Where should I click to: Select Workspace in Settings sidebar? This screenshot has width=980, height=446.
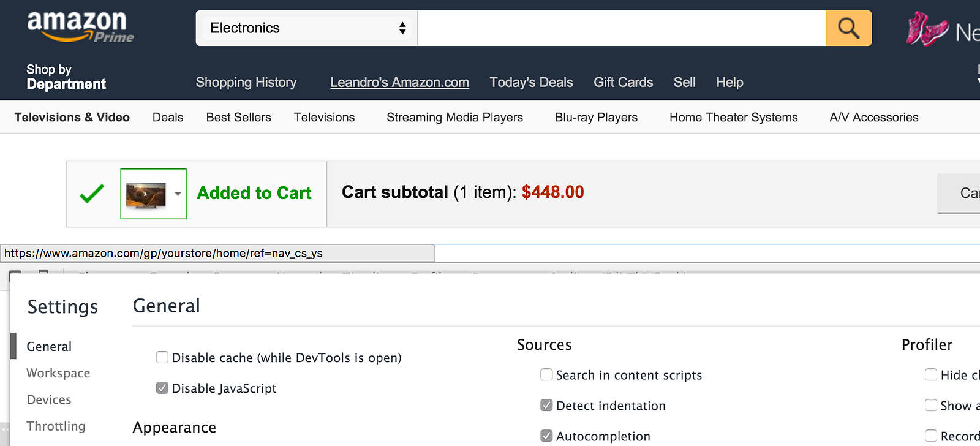click(x=58, y=373)
